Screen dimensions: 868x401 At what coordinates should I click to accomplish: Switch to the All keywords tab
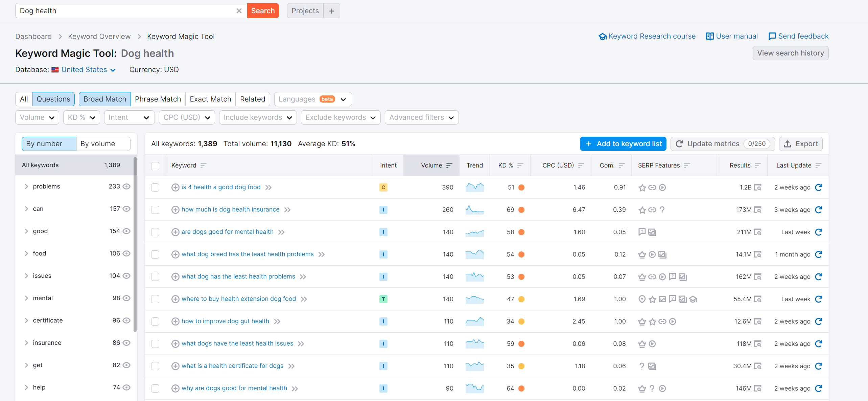tap(24, 99)
